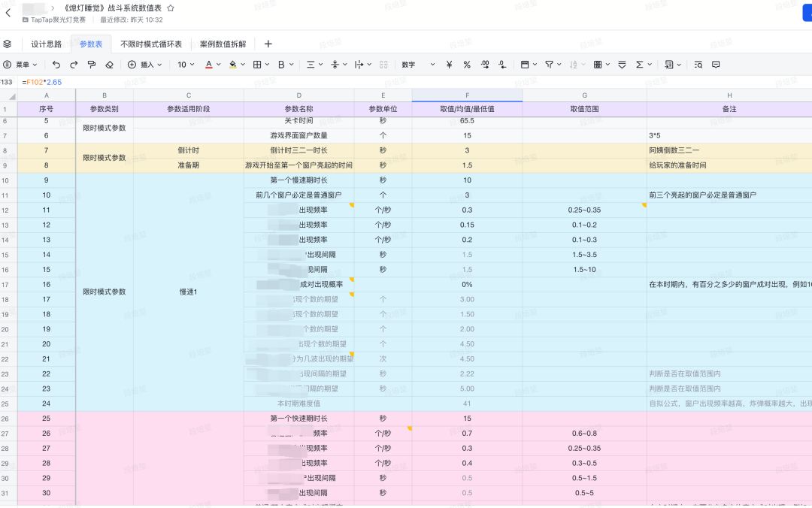Go back using the top-left arrow
Image resolution: width=812 pixels, height=508 pixels.
point(8,13)
